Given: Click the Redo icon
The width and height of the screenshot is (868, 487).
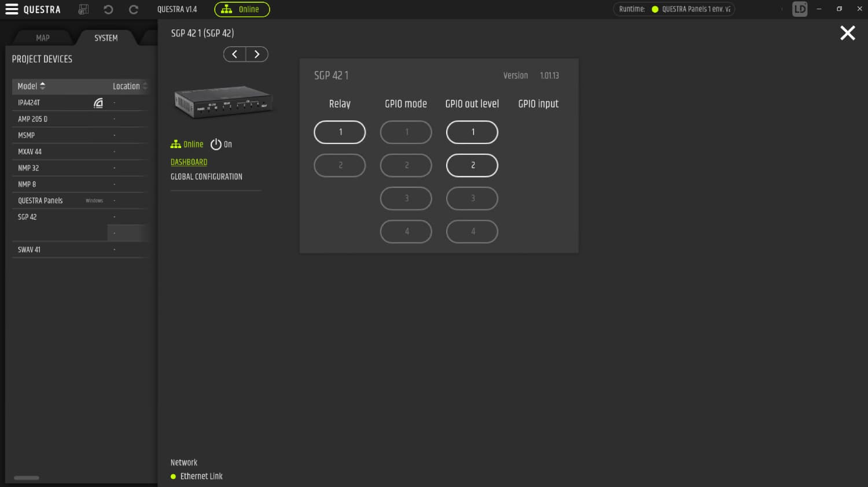Looking at the screenshot, I should coord(133,9).
